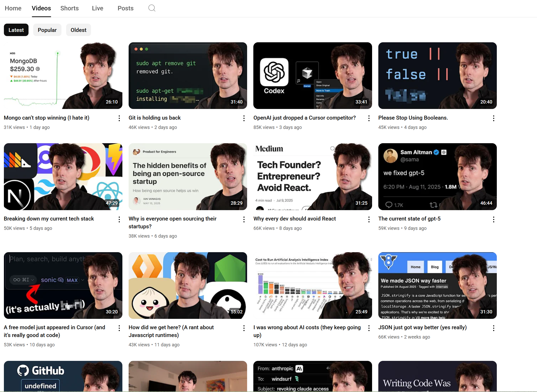
Task: Open the Bun and Node runtimes thumbnail
Action: (x=188, y=285)
